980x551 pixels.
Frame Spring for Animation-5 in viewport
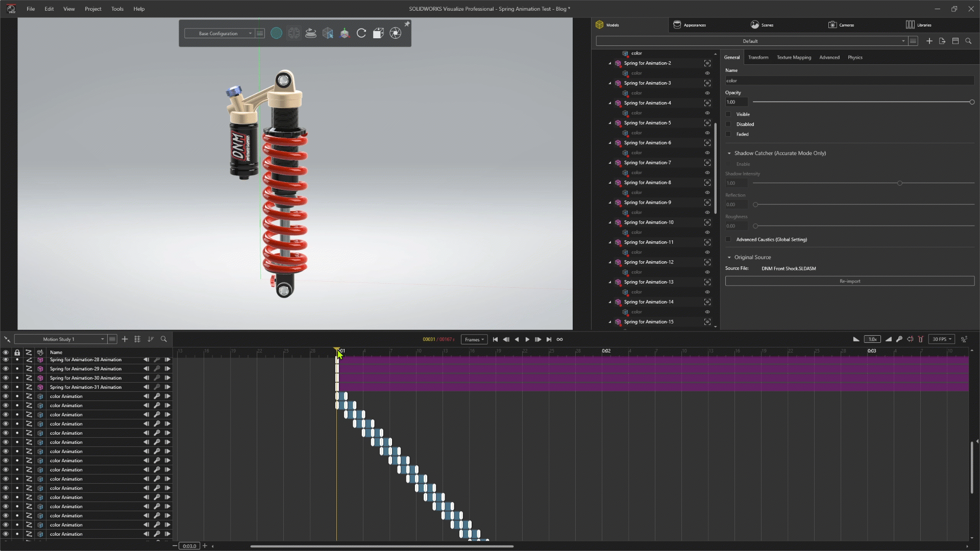707,123
